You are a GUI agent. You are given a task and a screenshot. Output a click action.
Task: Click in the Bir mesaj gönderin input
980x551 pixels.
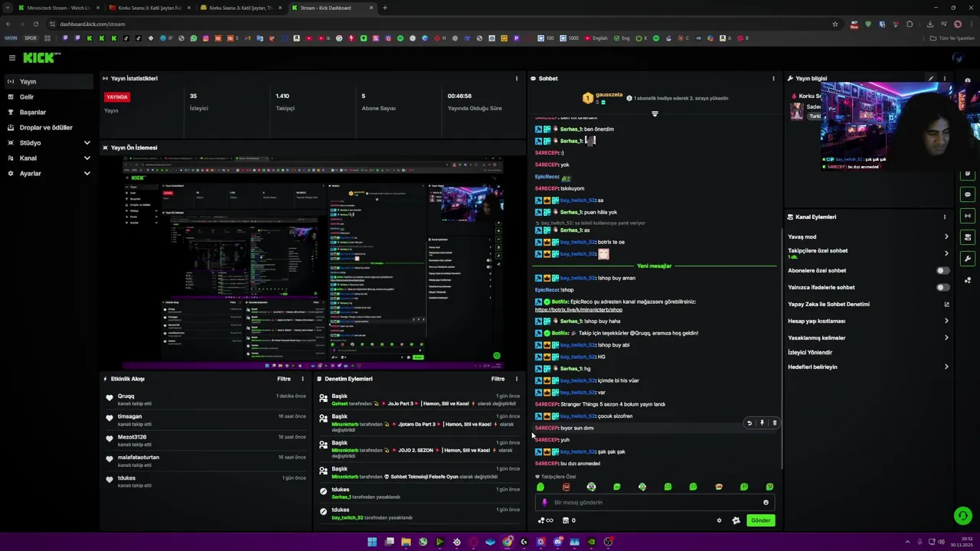(655, 503)
